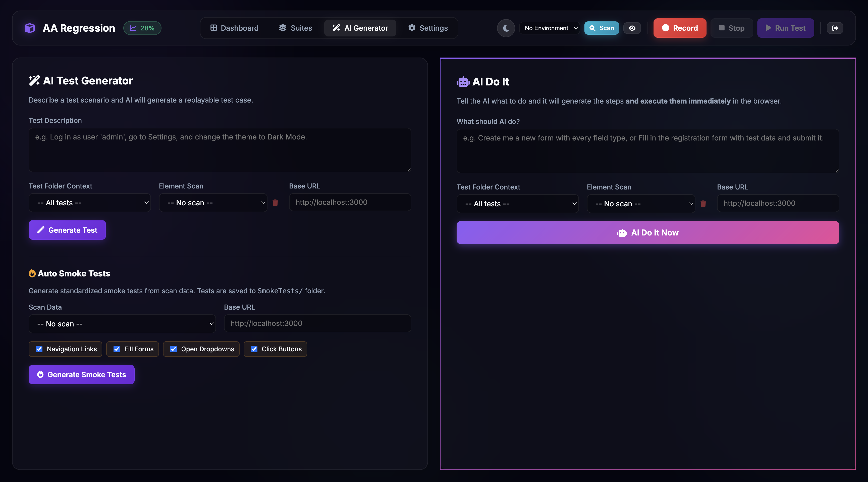Viewport: 868px width, 482px height.
Task: Click the package cube icon beside AA Regression
Action: point(30,28)
